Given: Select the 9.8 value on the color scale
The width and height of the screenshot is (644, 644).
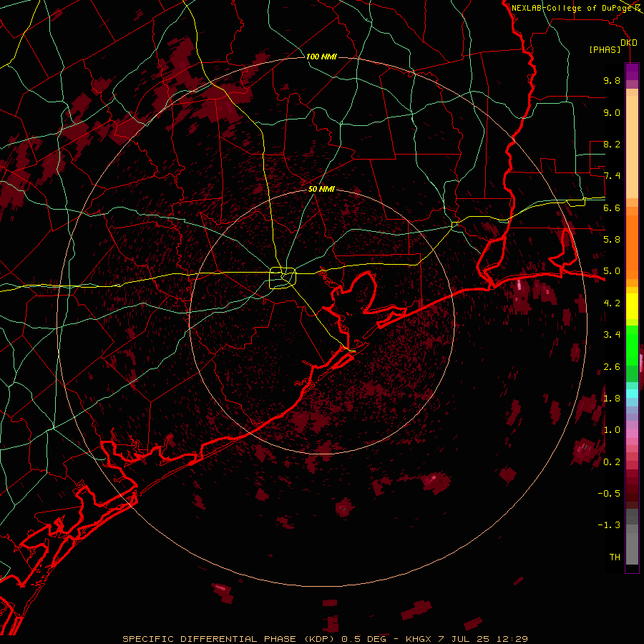Looking at the screenshot, I should pyautogui.click(x=612, y=80).
